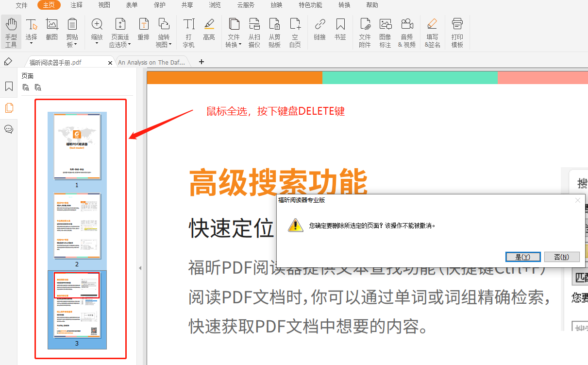Add a Bookmark (书签) from the ribbon
The height and width of the screenshot is (365, 588).
[x=340, y=29]
